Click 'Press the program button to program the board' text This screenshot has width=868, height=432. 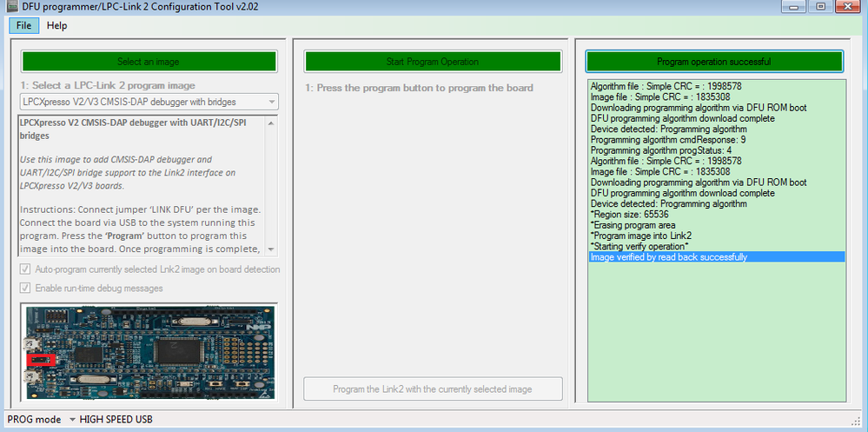point(420,88)
